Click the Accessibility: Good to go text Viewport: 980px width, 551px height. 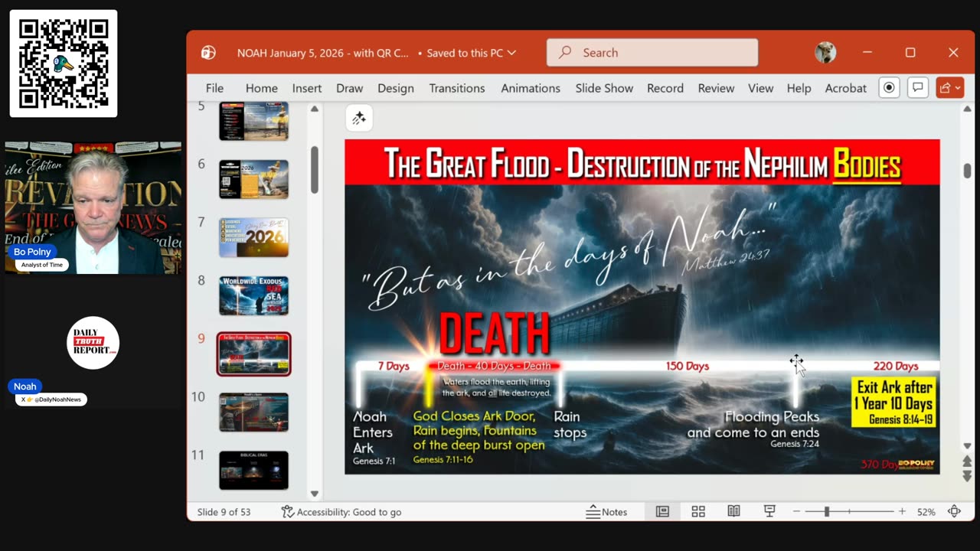[349, 512]
